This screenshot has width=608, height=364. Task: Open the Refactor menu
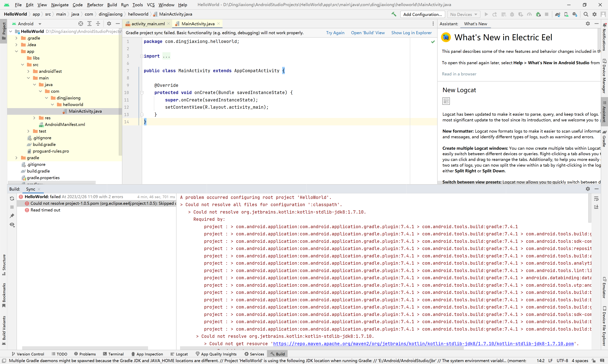click(x=95, y=5)
